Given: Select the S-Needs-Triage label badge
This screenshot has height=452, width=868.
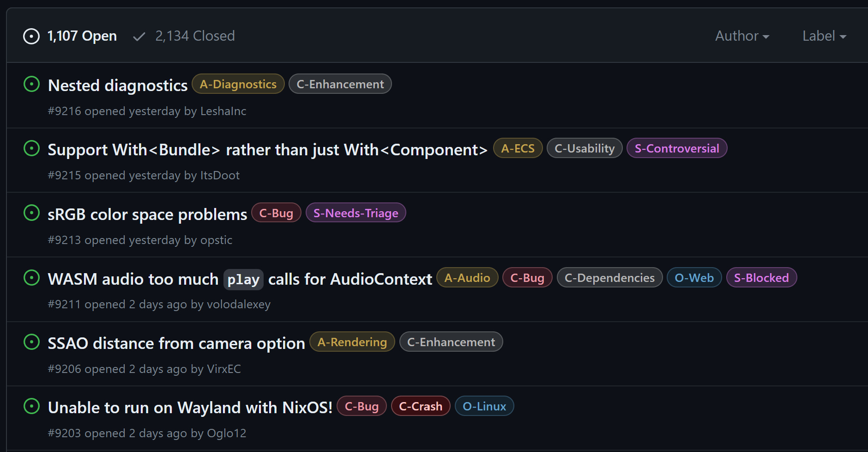Looking at the screenshot, I should coord(356,213).
